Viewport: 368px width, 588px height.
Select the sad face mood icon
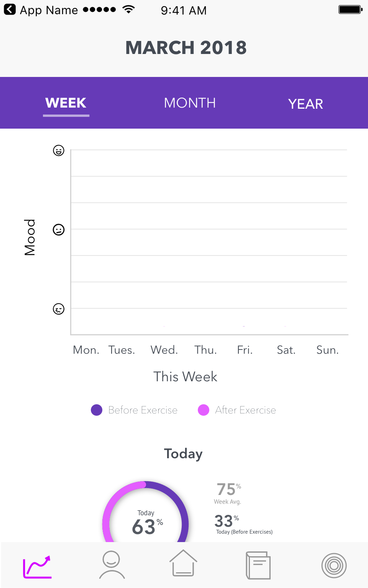(x=59, y=309)
